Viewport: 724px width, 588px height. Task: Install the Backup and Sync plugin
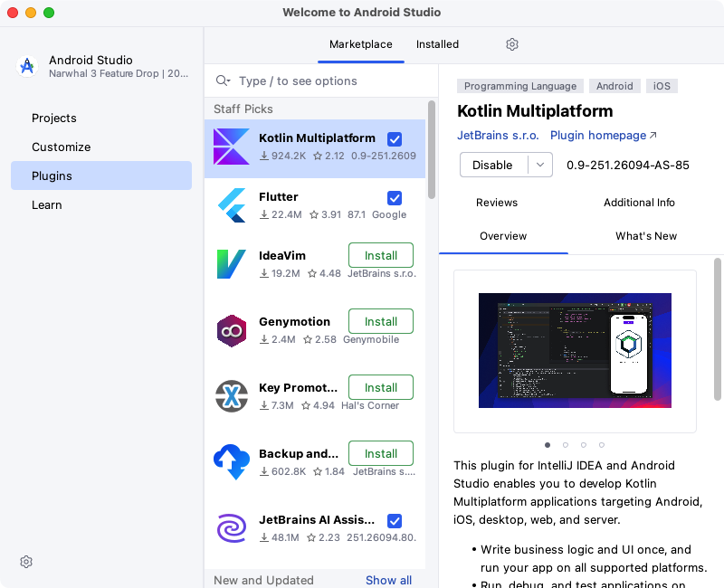tap(380, 453)
